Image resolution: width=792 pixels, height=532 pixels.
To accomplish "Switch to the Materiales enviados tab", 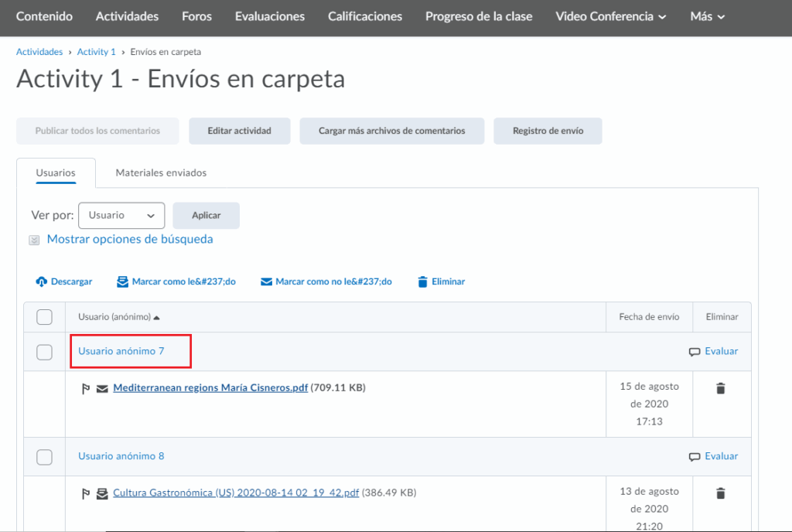I will 161,173.
